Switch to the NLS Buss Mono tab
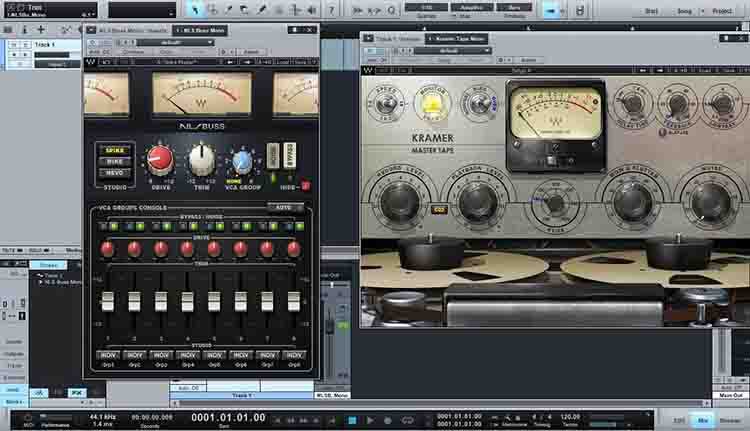The width and height of the screenshot is (750, 431). (x=200, y=30)
